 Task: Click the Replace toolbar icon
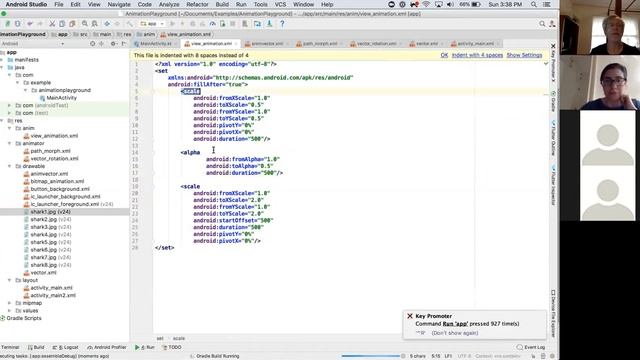[94, 24]
